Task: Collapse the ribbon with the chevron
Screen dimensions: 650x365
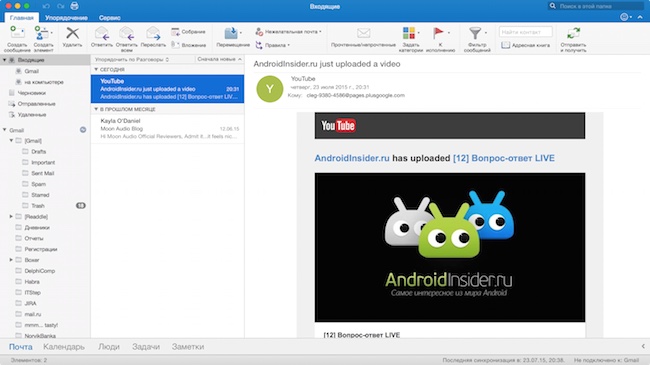Action: [640, 17]
